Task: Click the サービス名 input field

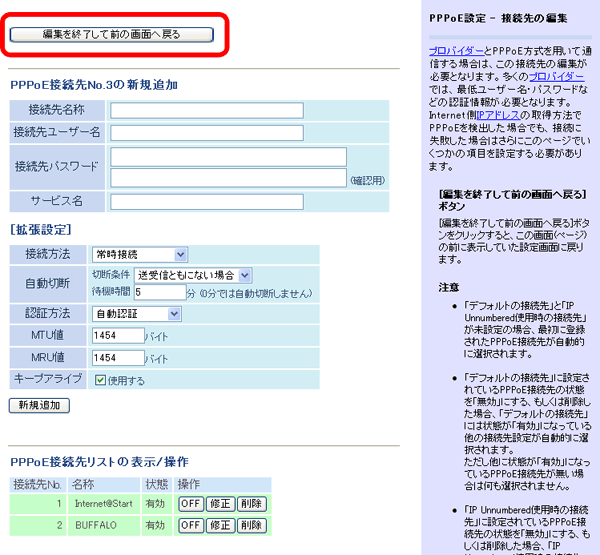Action: (206, 202)
